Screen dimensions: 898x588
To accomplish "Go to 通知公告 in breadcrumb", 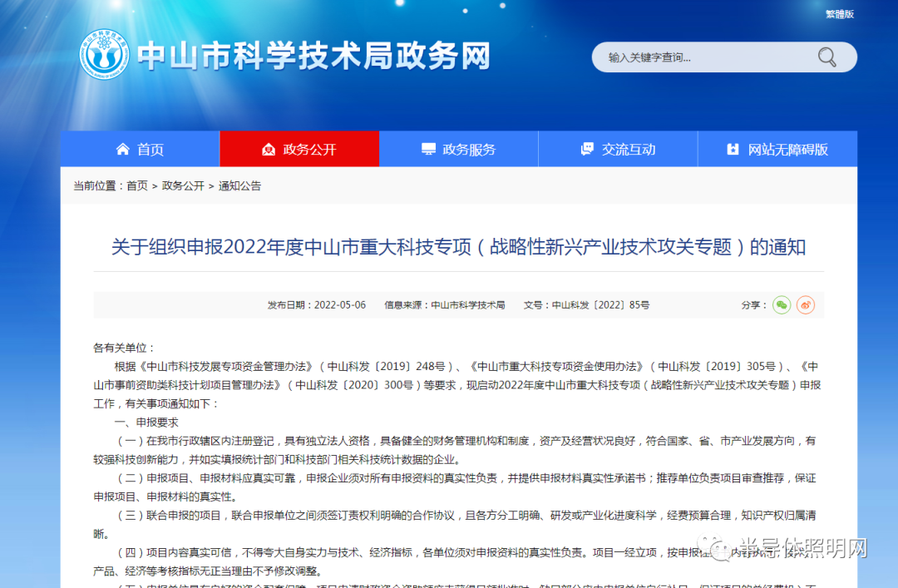I will (239, 185).
